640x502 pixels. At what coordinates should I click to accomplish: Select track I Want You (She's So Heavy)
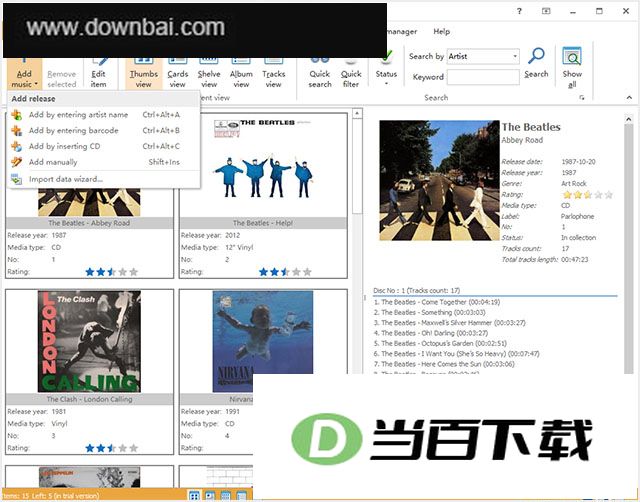coord(456,354)
